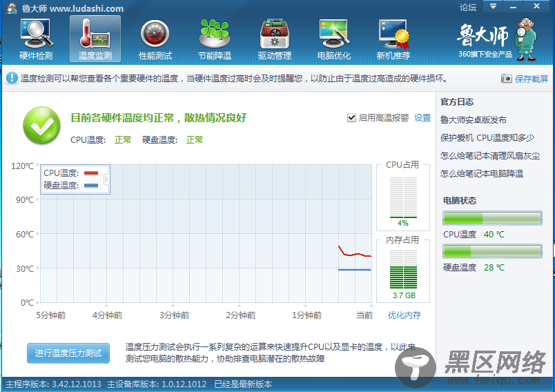Click the 内存占用 memory usage meter
The image size is (555, 392).
click(403, 269)
